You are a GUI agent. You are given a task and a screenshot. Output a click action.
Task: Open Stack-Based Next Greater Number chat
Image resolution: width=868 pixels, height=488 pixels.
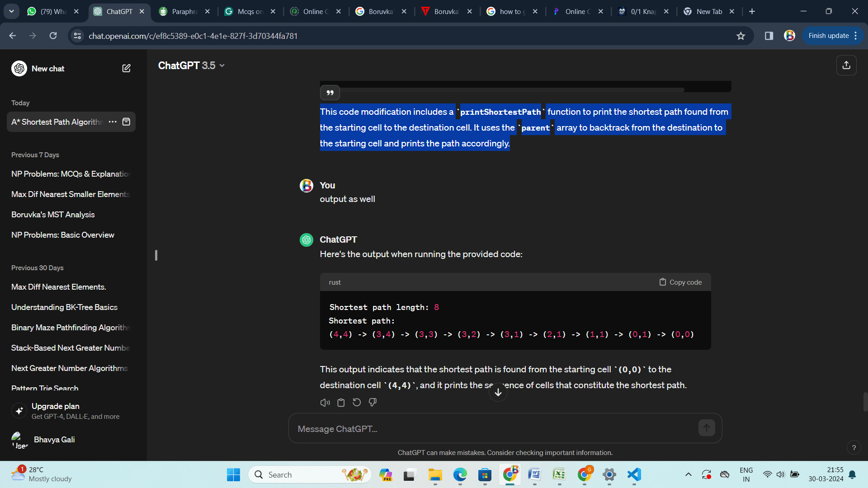[x=71, y=347]
